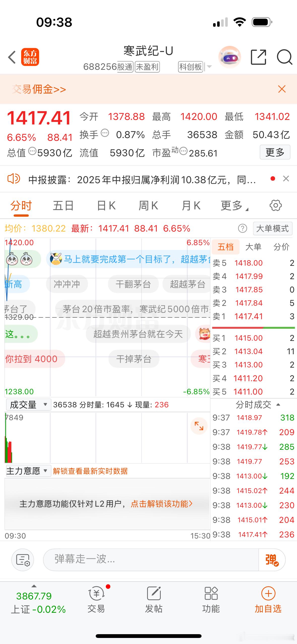Open the robot assistant avatar

(x=229, y=57)
